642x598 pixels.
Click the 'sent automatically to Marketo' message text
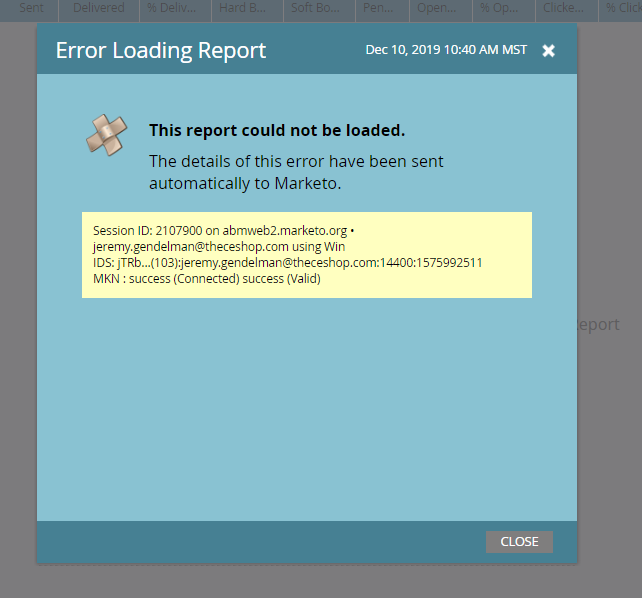[x=296, y=172]
